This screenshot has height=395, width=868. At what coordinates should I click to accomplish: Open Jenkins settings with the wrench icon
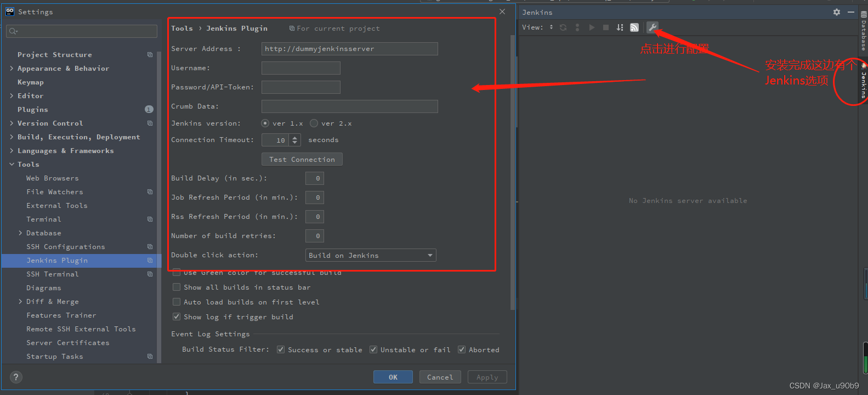pyautogui.click(x=652, y=27)
